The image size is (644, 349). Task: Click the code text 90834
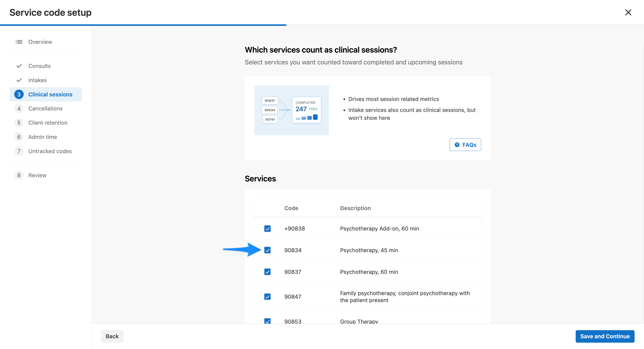tap(293, 250)
